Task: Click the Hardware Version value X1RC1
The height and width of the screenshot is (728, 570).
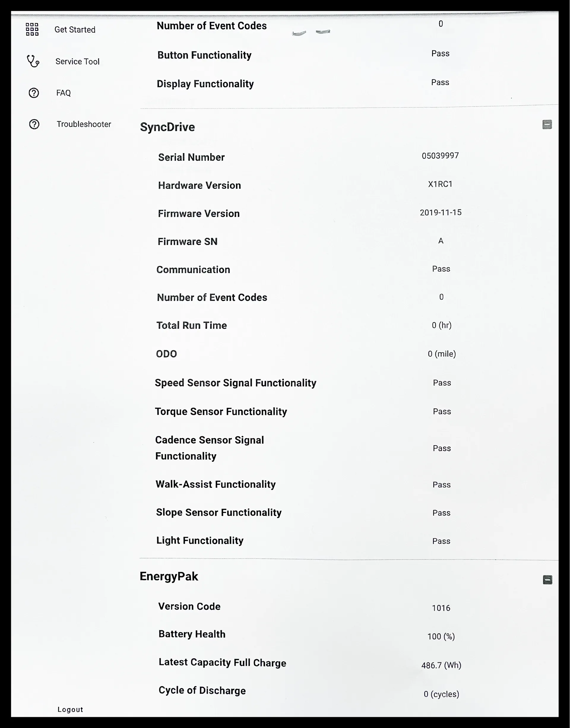Action: [x=440, y=184]
